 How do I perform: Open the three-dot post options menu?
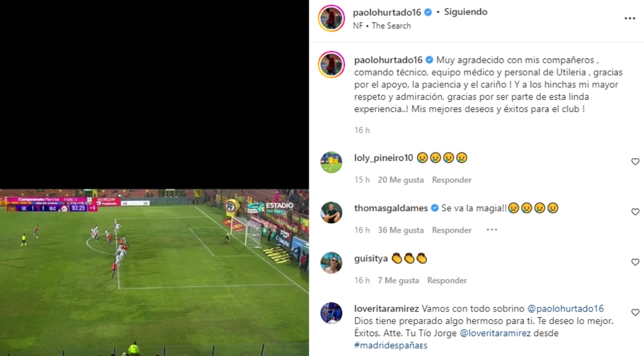point(630,18)
